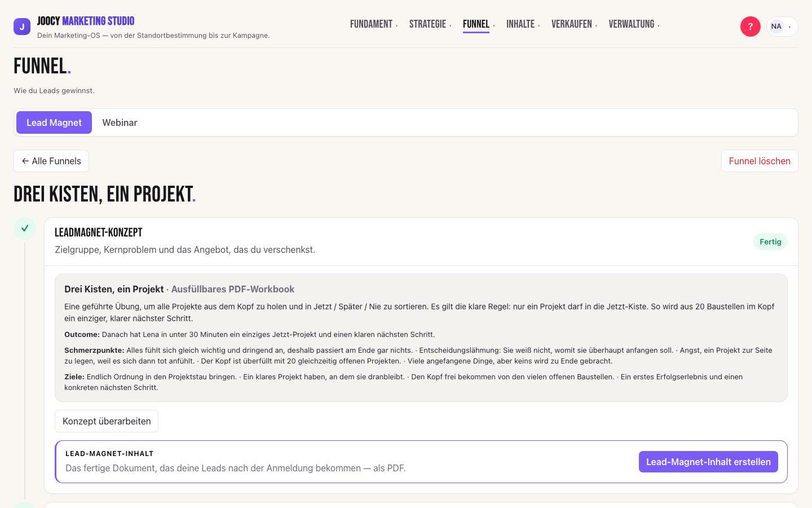Click Konzept überarbeiten button
Image resolution: width=812 pixels, height=508 pixels.
[107, 421]
